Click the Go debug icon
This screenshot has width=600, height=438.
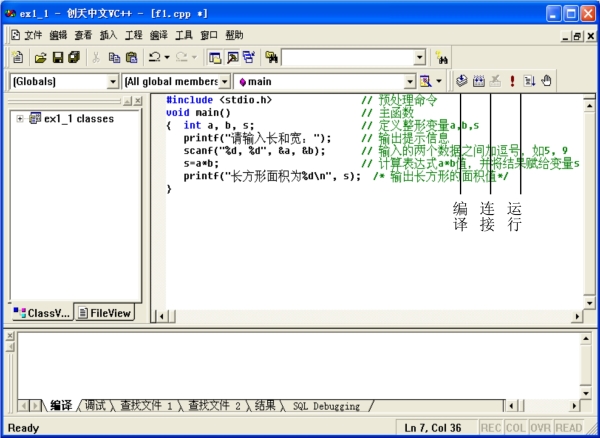pyautogui.click(x=530, y=81)
